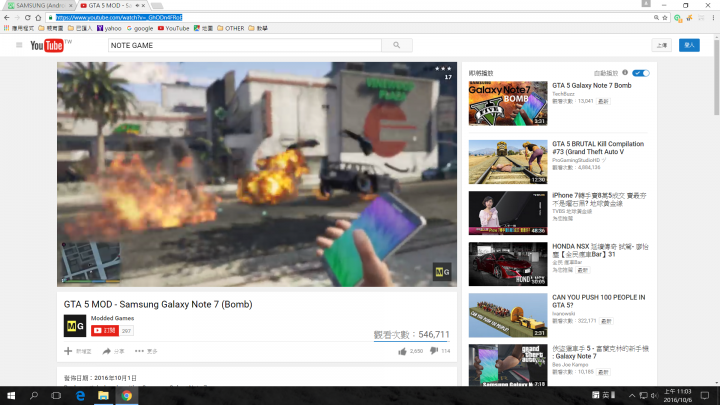Open CAN YOU PUSH 100 PEOPLE video title
720x405 pixels.
tap(598, 301)
